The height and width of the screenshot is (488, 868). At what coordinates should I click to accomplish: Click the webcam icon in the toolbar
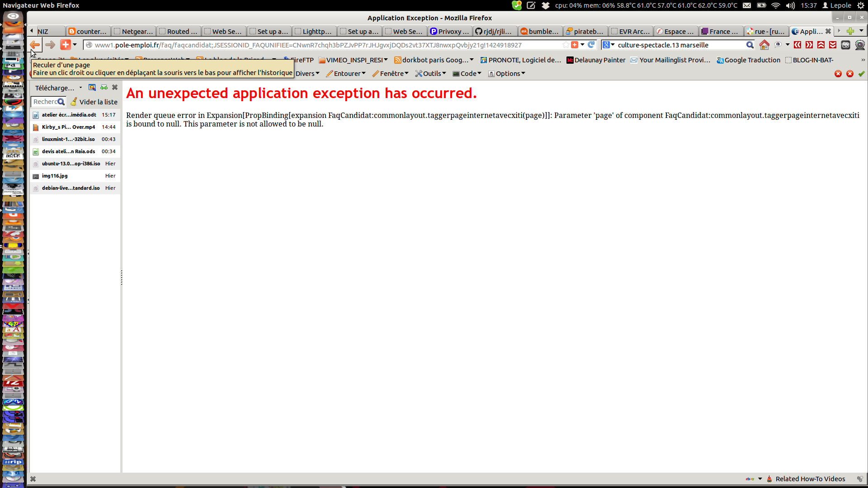tap(860, 45)
